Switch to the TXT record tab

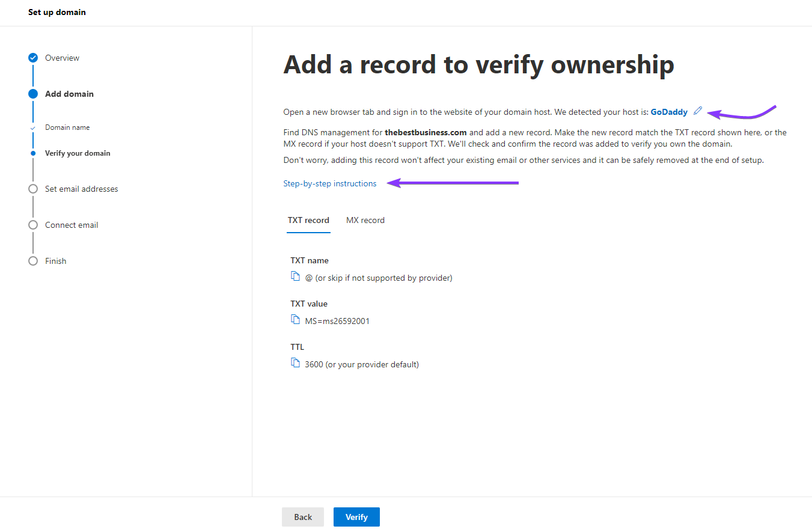pos(308,221)
